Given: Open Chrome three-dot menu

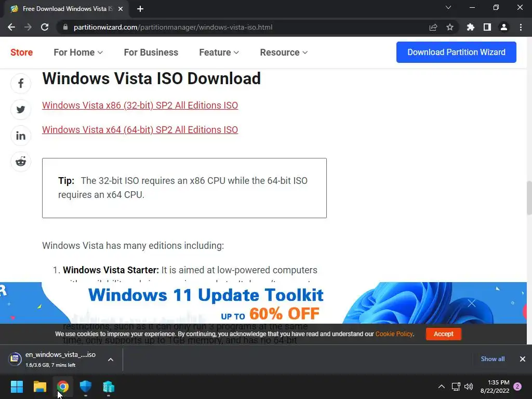Looking at the screenshot, I should [x=521, y=27].
